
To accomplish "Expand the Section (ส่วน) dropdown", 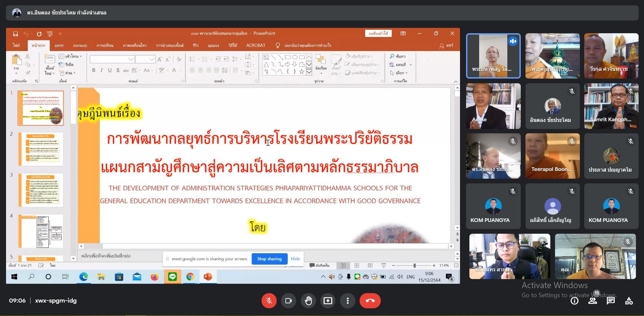I will (x=67, y=73).
